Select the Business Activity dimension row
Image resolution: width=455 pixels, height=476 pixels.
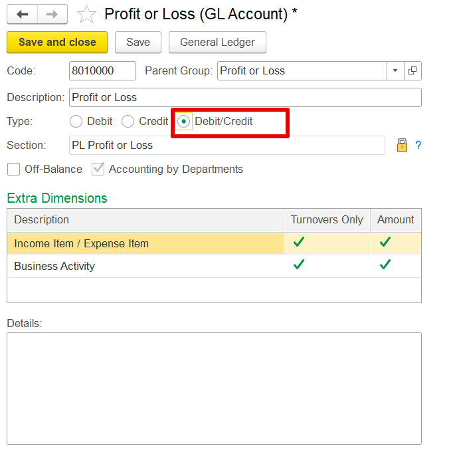coord(214,266)
